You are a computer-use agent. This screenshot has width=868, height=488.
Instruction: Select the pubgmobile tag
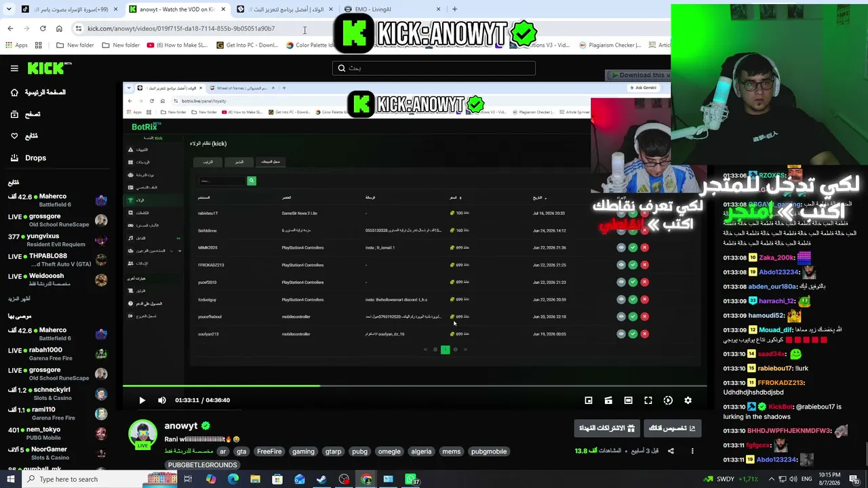[489, 451]
